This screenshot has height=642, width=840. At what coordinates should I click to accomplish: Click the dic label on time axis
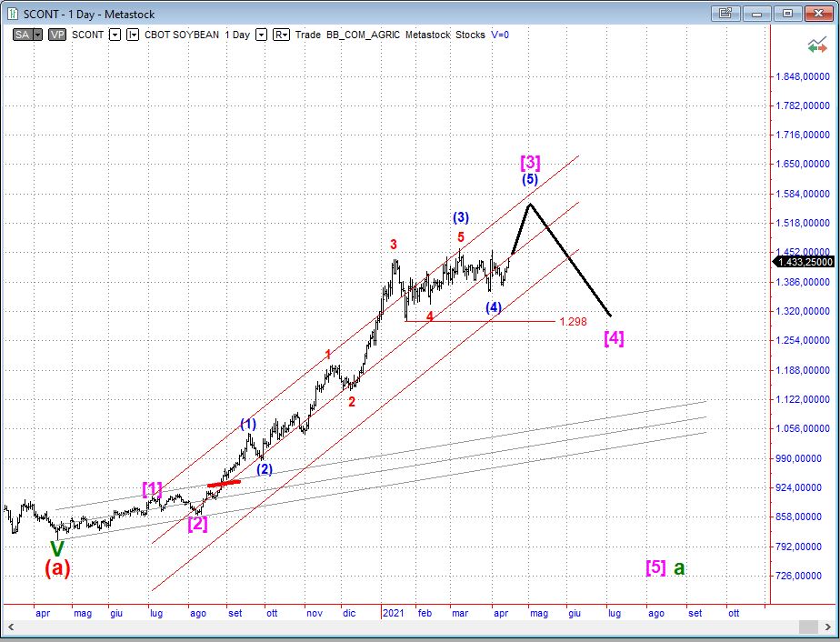point(349,613)
